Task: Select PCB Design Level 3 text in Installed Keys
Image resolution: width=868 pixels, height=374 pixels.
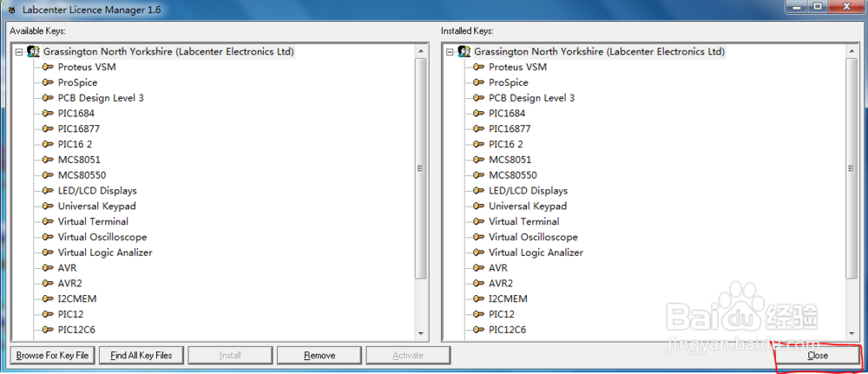Action: [531, 98]
